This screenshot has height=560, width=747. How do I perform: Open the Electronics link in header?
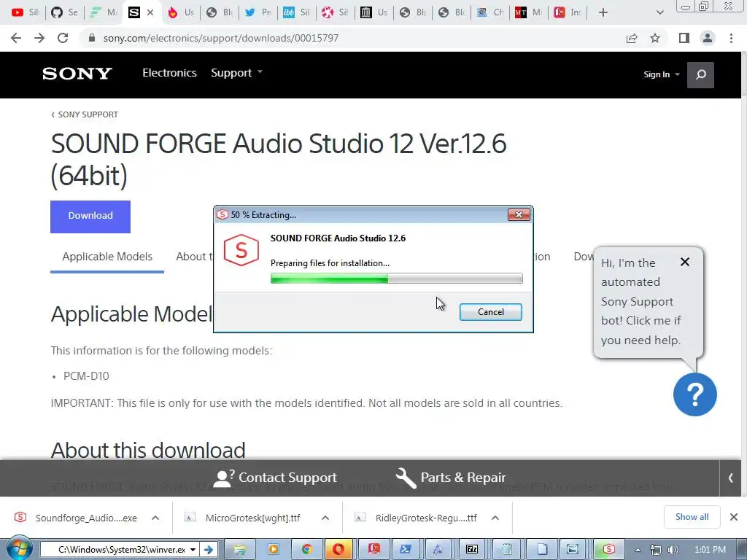click(169, 73)
